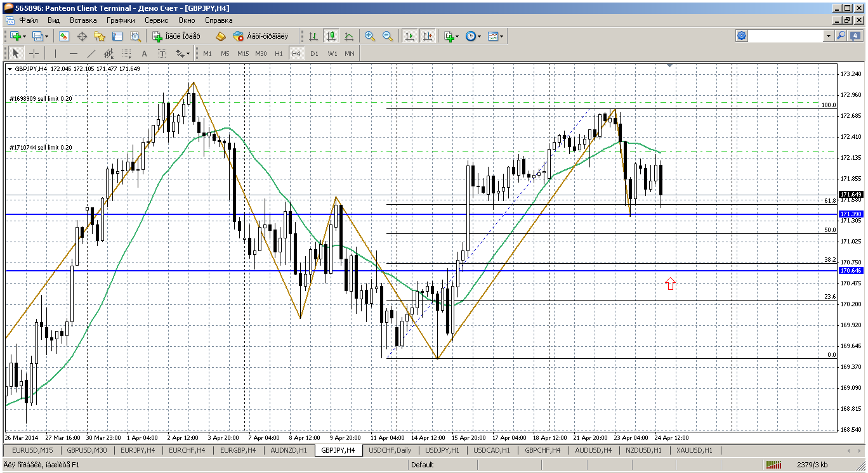Screen dimensions: 868x473
Task: Select the Text Label tool
Action: click(x=162, y=53)
